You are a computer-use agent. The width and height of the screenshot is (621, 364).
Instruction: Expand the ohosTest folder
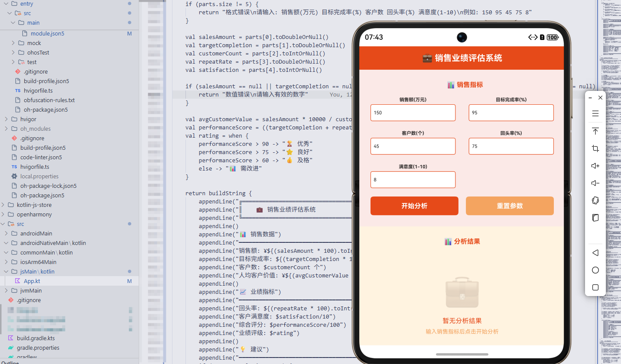tap(13, 52)
